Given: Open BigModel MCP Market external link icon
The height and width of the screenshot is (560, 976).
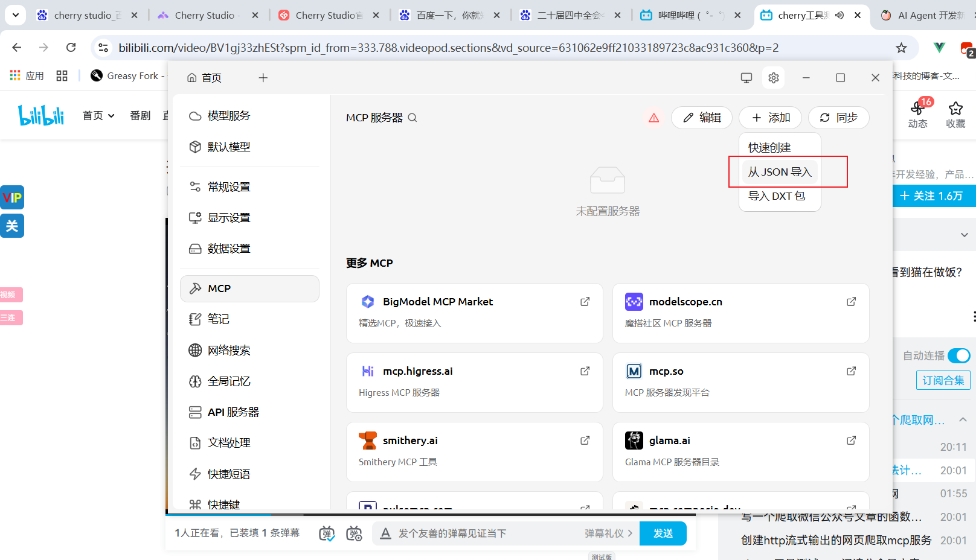Looking at the screenshot, I should pos(585,302).
